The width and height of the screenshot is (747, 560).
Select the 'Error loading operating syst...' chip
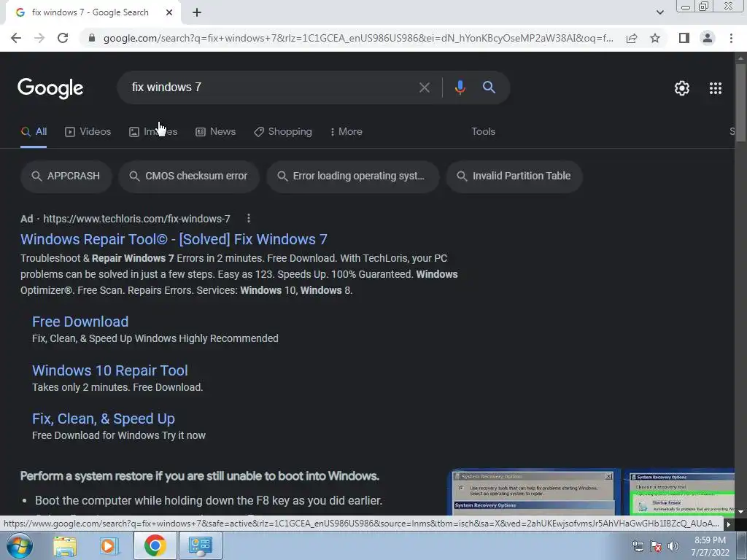coord(352,176)
